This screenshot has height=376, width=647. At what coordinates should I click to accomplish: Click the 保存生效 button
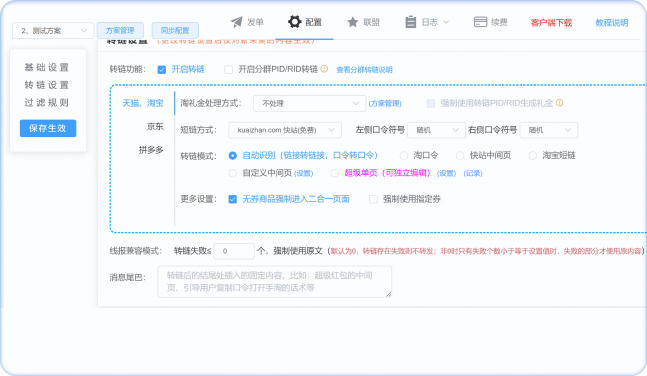pos(48,128)
